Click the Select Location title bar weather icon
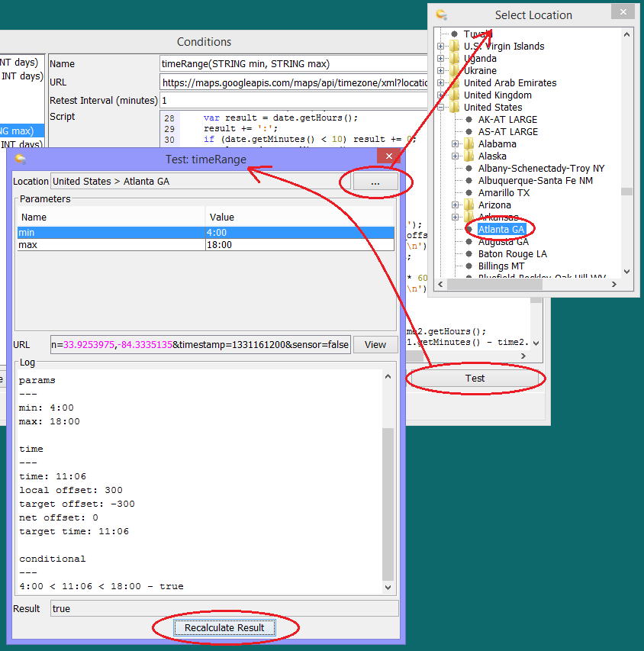The image size is (644, 651). click(x=441, y=15)
